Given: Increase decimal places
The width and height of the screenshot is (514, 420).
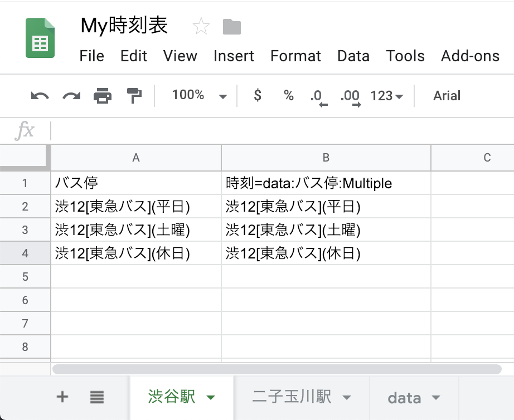Looking at the screenshot, I should [350, 95].
